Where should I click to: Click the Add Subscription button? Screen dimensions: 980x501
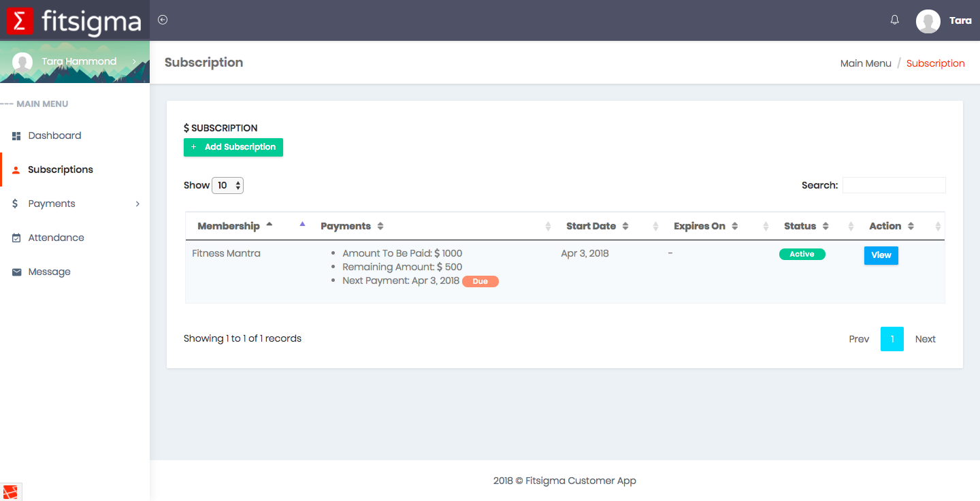233,147
